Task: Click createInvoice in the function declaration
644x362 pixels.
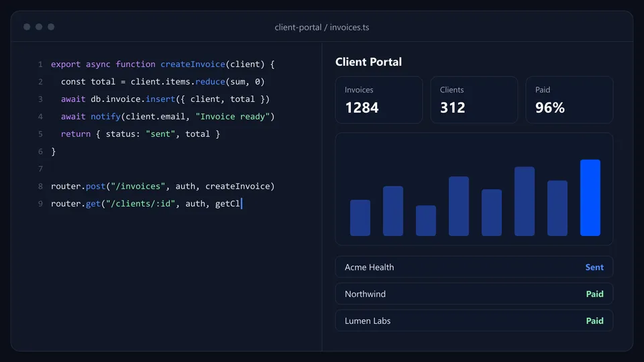Action: click(193, 64)
